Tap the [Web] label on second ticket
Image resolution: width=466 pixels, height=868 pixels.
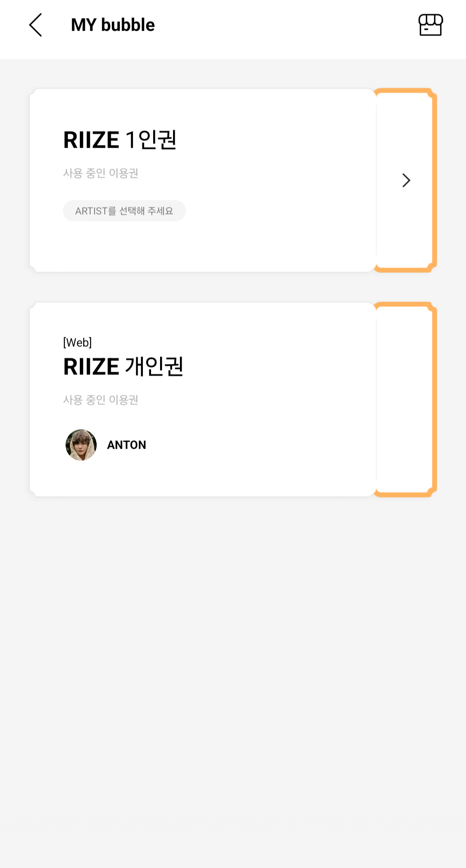point(77,342)
